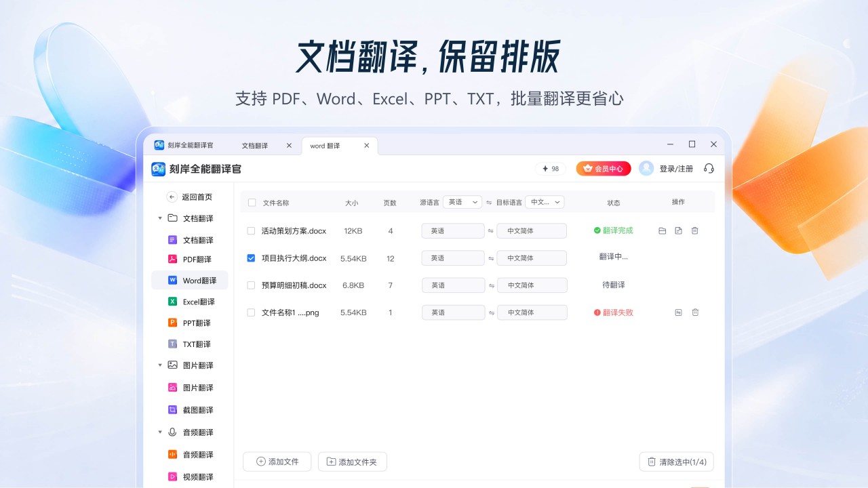Click the back arrow for 返回首页

click(172, 197)
